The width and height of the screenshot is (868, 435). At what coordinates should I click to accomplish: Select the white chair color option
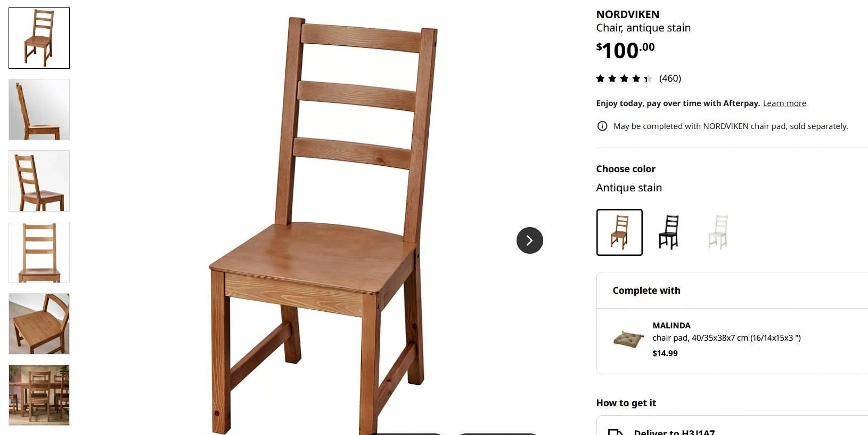[x=718, y=232]
